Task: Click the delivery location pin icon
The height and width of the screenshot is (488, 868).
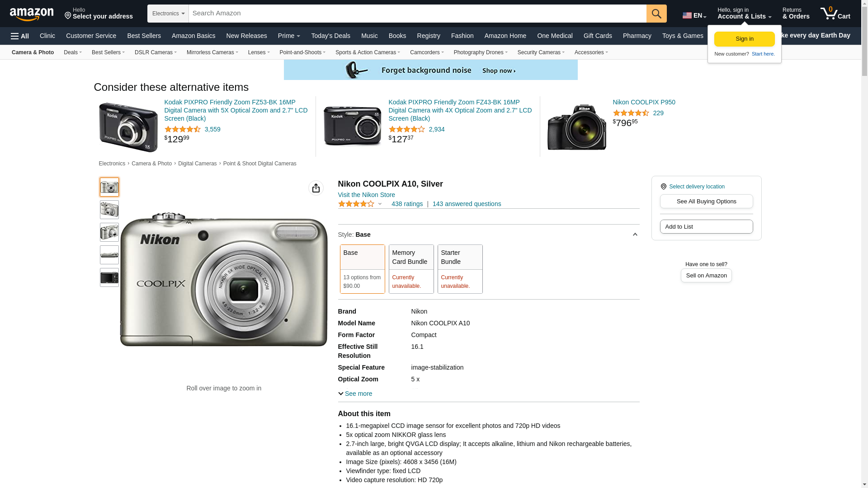Action: click(664, 187)
